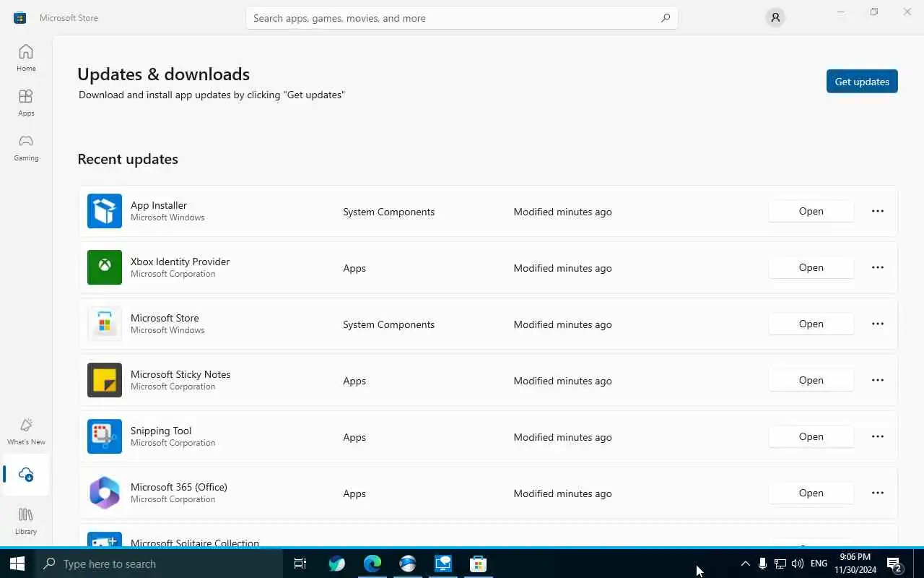This screenshot has height=578, width=924.
Task: Click the Microsoft Sticky Notes app icon
Action: (x=105, y=380)
